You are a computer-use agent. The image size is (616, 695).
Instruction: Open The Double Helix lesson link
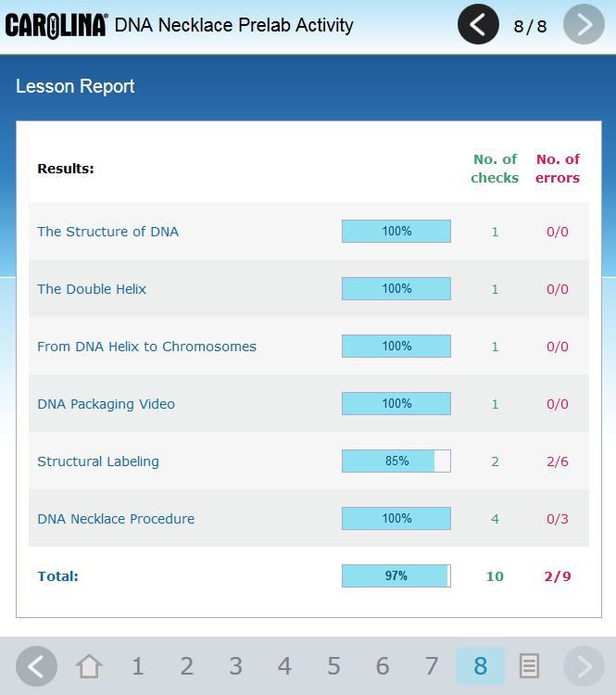click(x=92, y=289)
